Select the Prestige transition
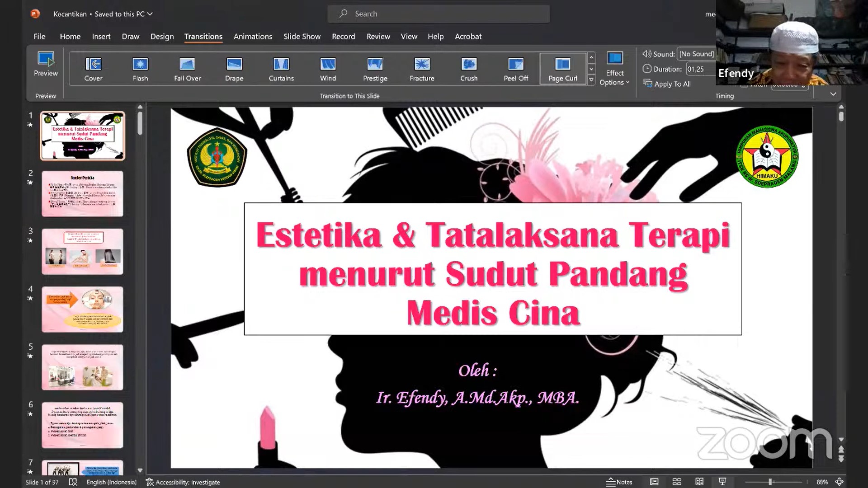868x488 pixels. [375, 69]
